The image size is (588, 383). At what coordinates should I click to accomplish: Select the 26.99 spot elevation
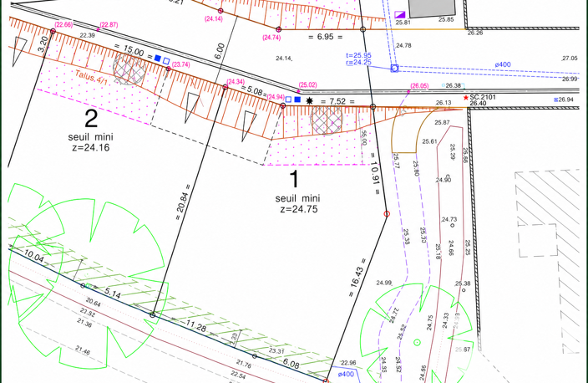point(570,79)
